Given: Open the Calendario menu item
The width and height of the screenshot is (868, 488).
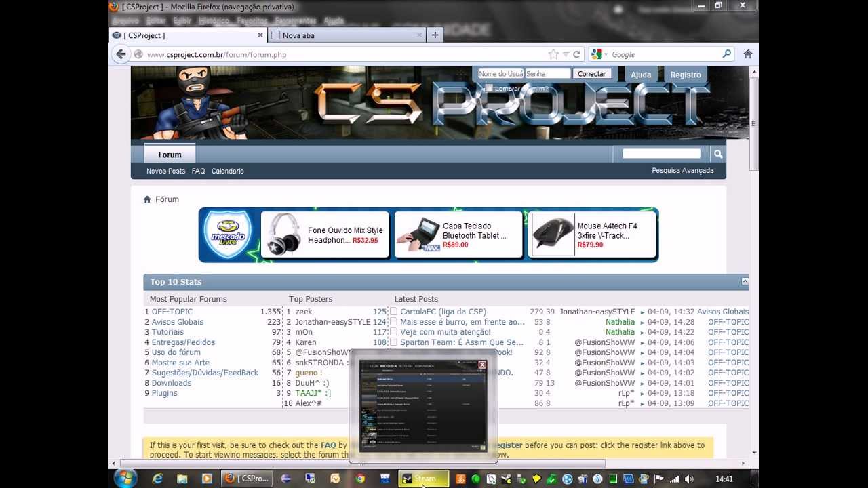Looking at the screenshot, I should (227, 171).
